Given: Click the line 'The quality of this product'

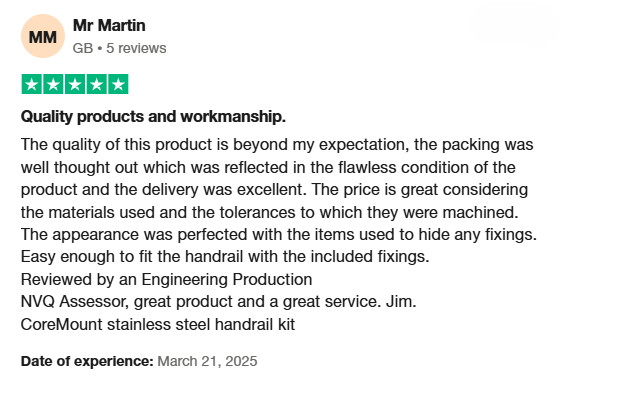Looking at the screenshot, I should (x=277, y=145).
